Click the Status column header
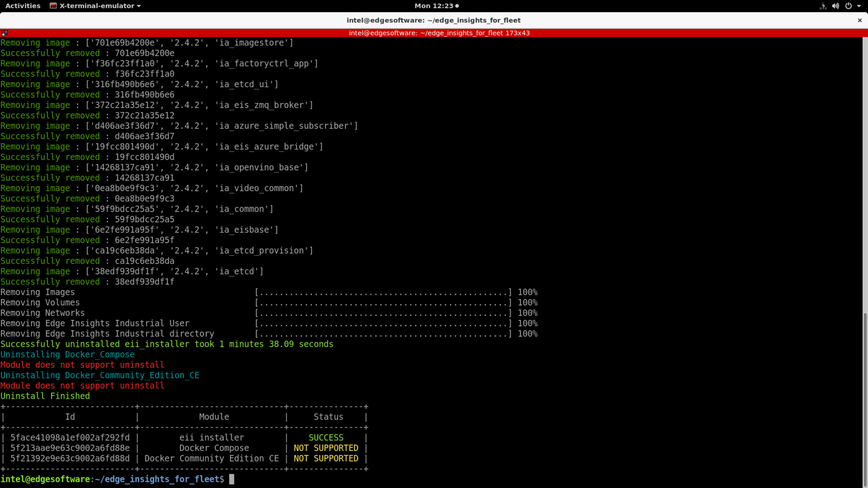The width and height of the screenshot is (868, 488). [x=328, y=417]
